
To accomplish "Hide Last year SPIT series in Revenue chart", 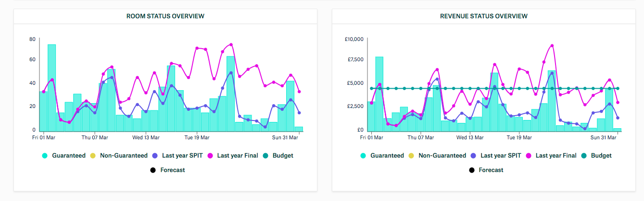I will click(501, 156).
